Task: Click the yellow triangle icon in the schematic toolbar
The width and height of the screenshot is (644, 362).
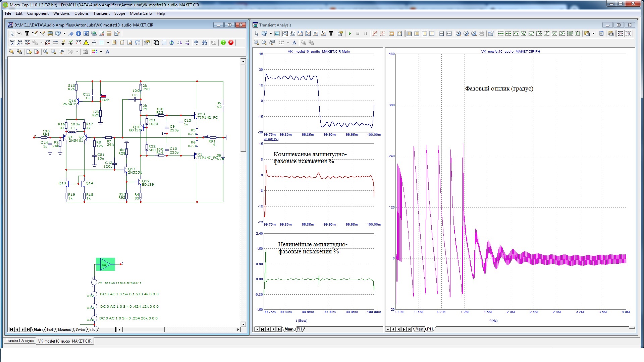Action: [86, 43]
